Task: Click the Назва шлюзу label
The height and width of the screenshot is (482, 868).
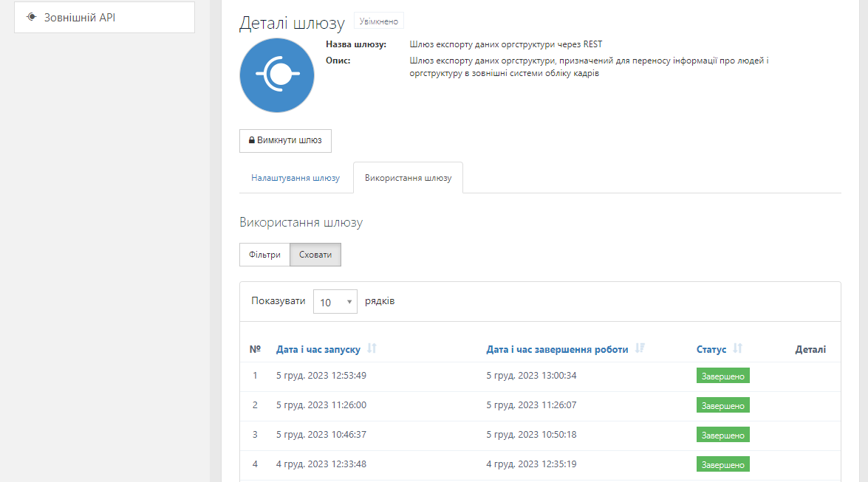Action: click(356, 44)
